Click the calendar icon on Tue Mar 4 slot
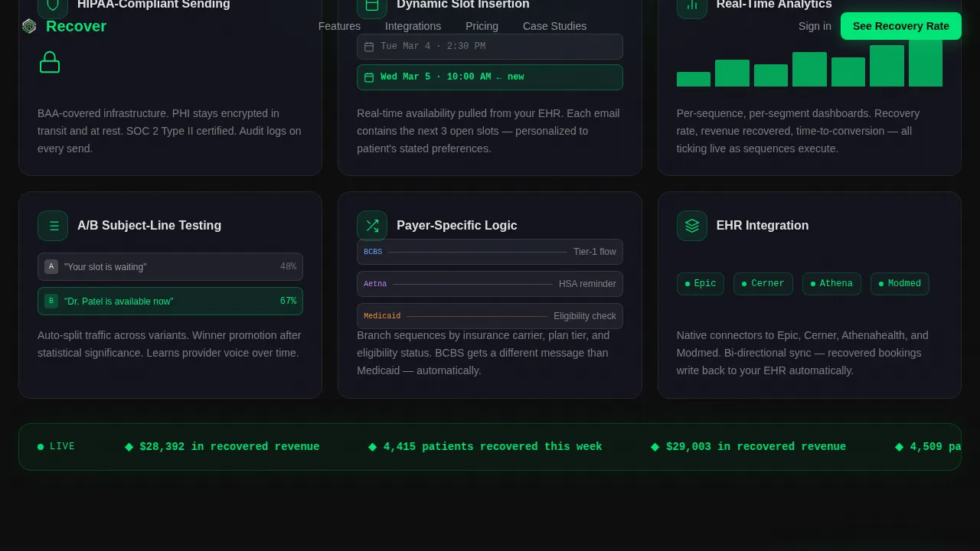 [369, 47]
